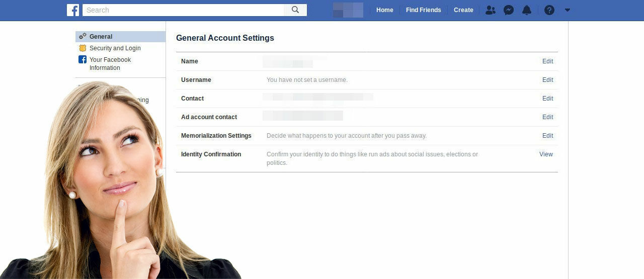The height and width of the screenshot is (279, 644).
Task: Edit the Name setting
Action: point(547,61)
